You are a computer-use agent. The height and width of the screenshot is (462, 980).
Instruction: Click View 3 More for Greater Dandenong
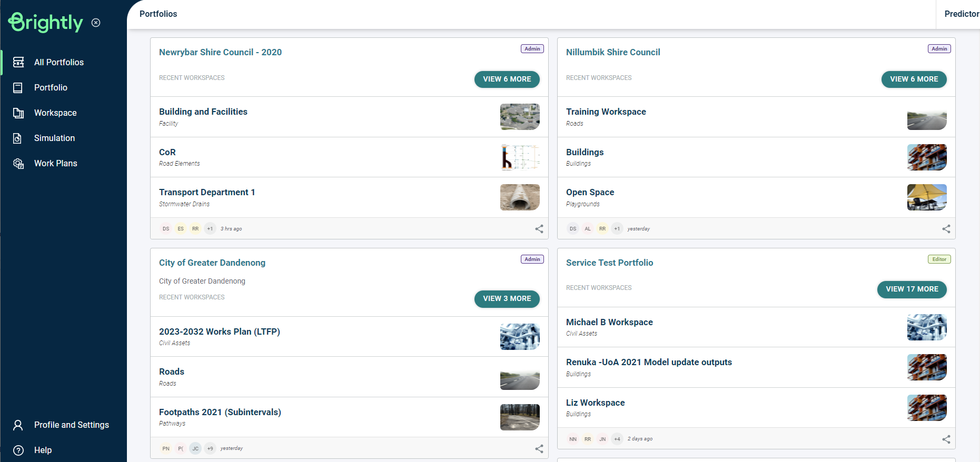tap(507, 298)
